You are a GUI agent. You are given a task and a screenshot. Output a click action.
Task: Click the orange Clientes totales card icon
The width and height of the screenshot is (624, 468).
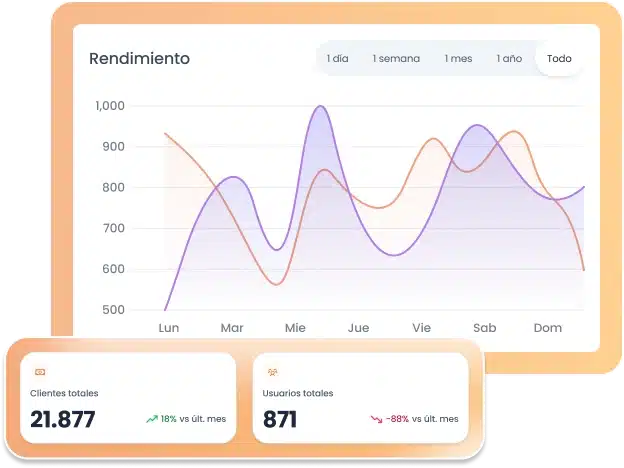pos(40,371)
